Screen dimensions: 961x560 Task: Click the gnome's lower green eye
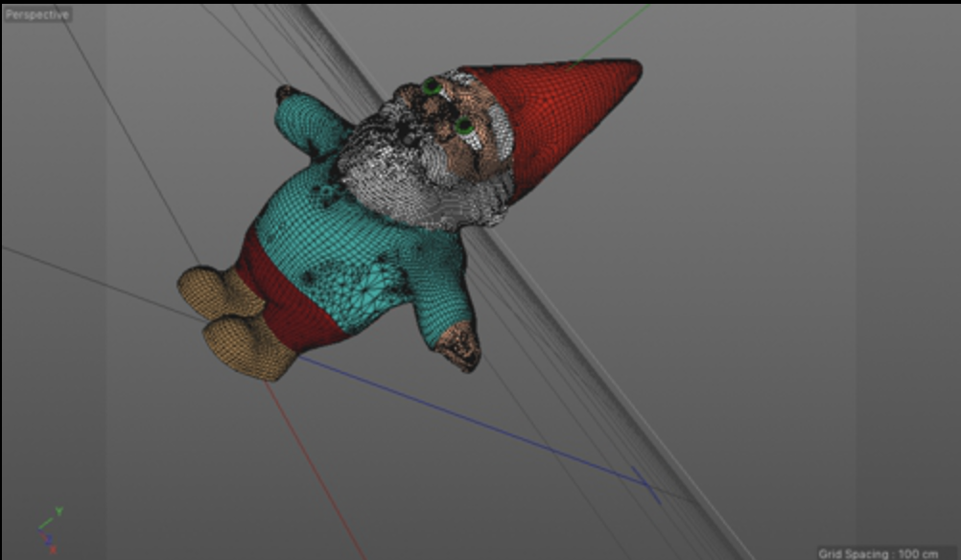(464, 126)
